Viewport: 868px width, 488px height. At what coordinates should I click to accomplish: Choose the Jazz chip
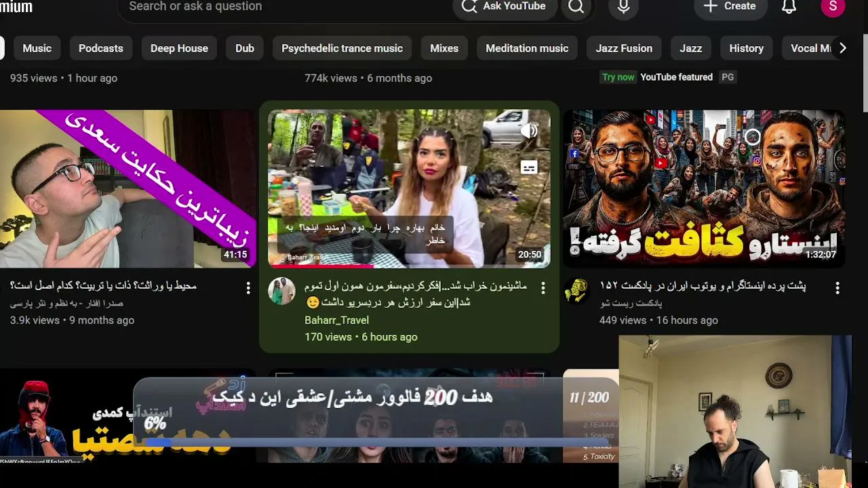coord(691,48)
